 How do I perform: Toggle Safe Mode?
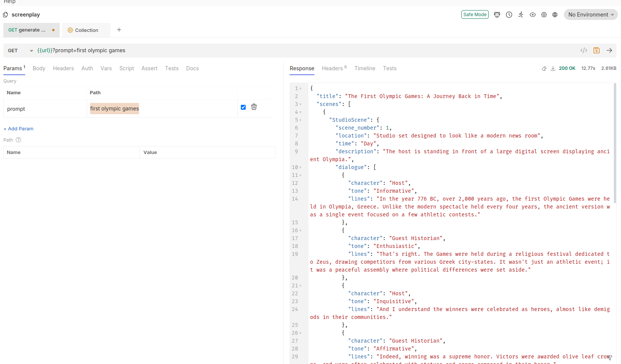475,14
